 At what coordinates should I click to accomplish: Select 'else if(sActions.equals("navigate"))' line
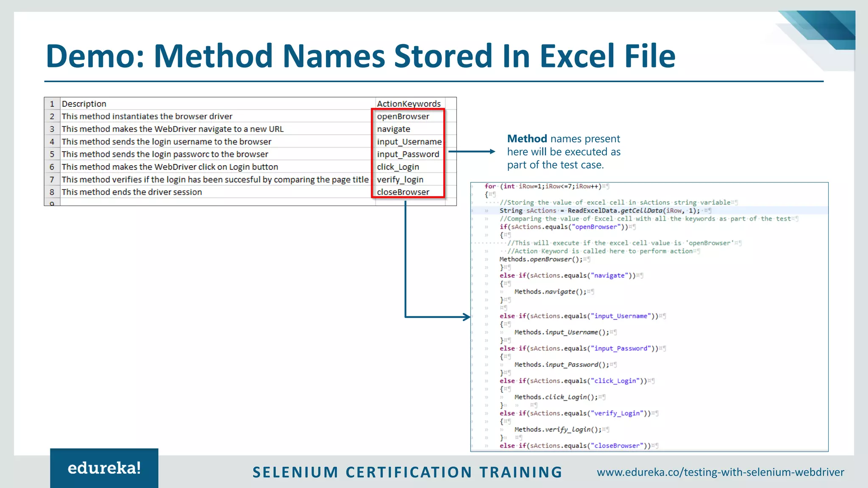click(x=568, y=275)
